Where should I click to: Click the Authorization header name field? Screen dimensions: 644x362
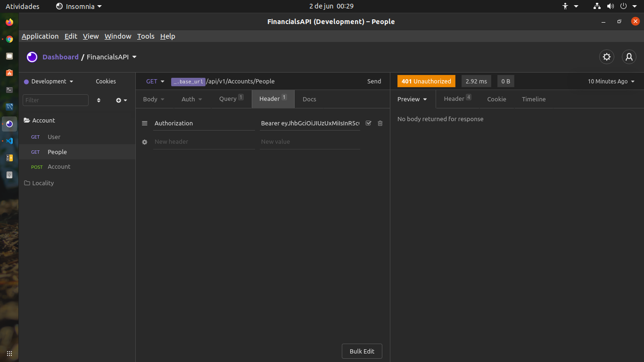coord(204,123)
